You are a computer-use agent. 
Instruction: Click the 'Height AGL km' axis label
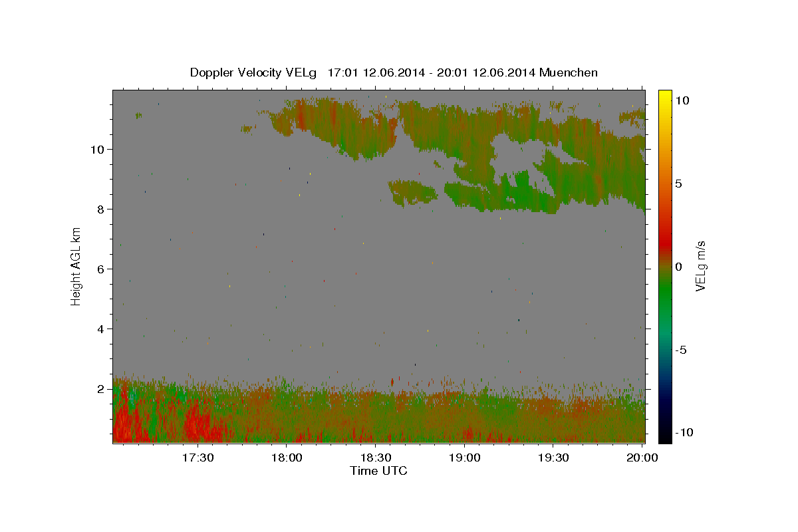(76, 265)
